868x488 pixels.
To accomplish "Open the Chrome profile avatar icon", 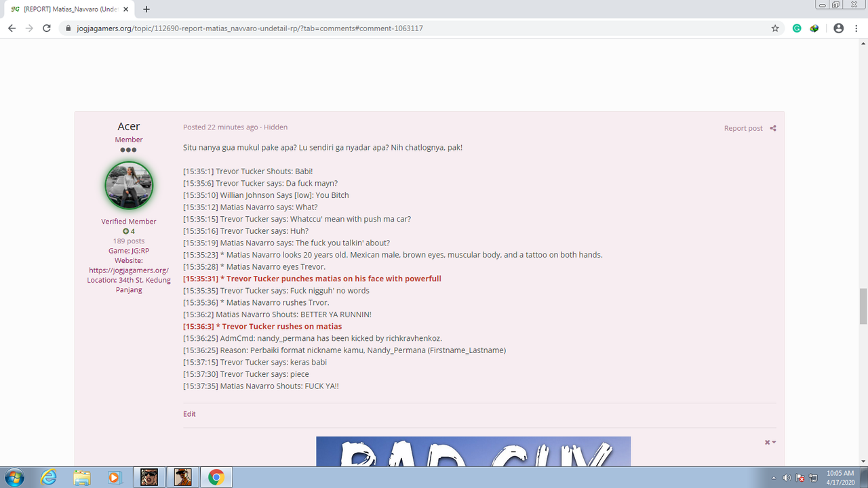I will pyautogui.click(x=839, y=28).
